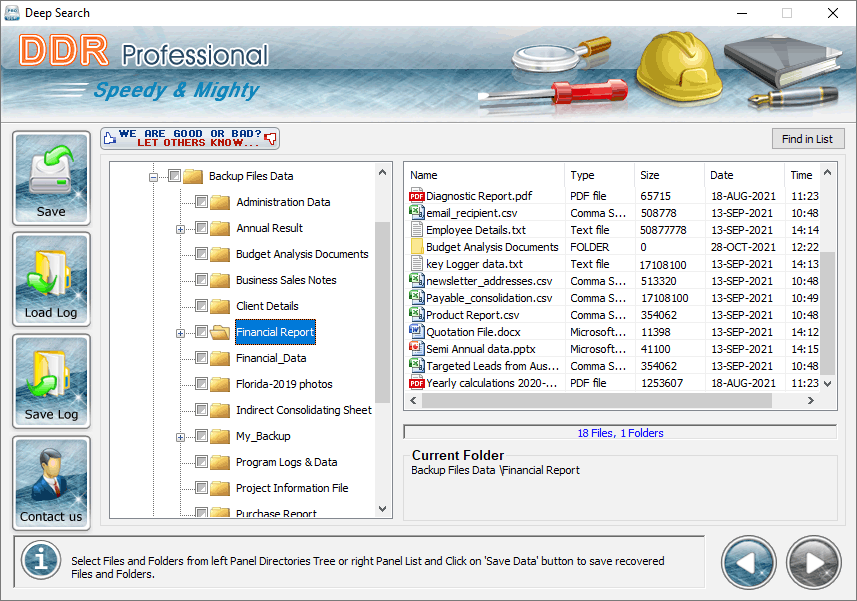
Task: Sort the file list by Name column
Action: (484, 175)
